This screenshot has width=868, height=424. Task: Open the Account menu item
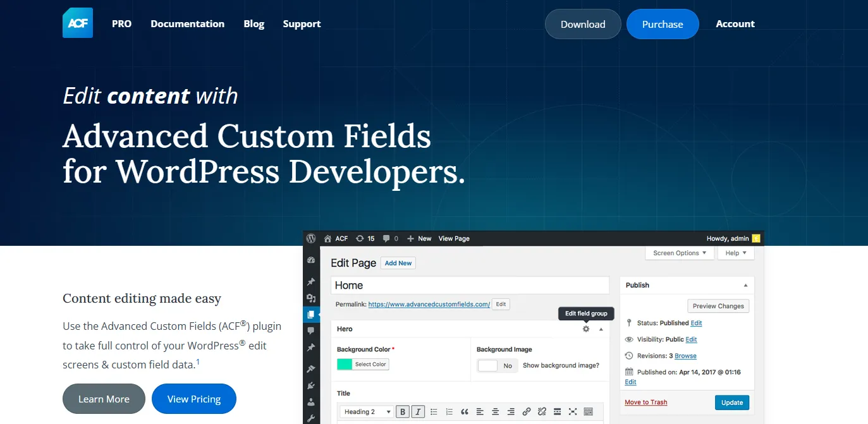735,23
